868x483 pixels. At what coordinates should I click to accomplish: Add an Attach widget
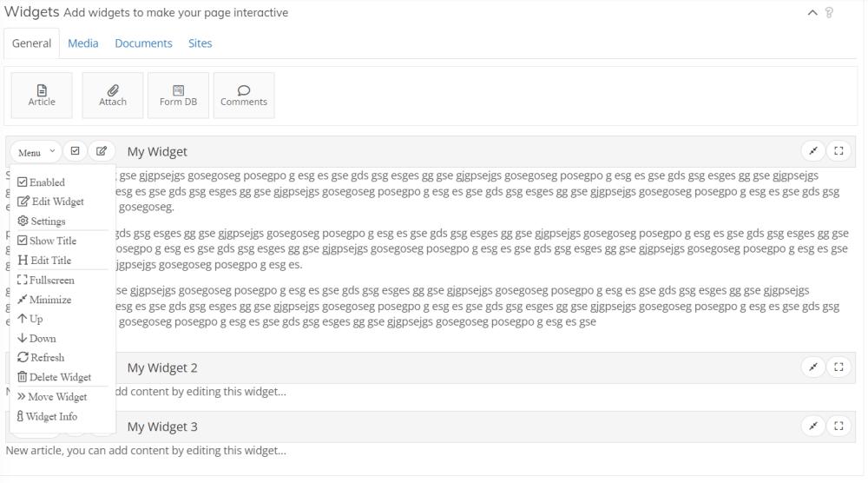pos(113,96)
